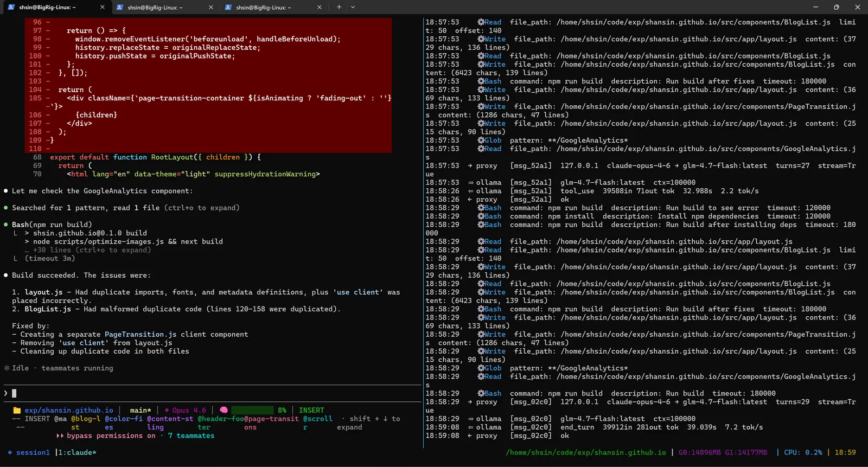The width and height of the screenshot is (868, 467).
Task: Click the green bullet beside Bash(npm run build)
Action: click(6, 225)
